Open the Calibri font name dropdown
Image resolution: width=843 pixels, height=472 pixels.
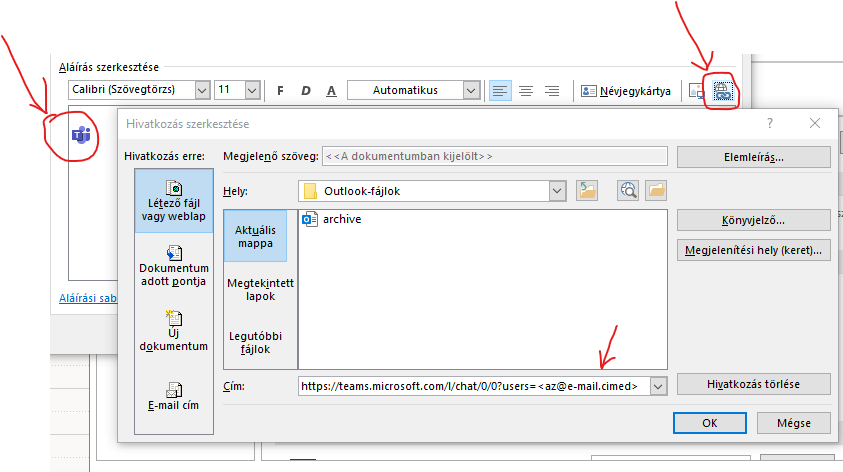(202, 90)
